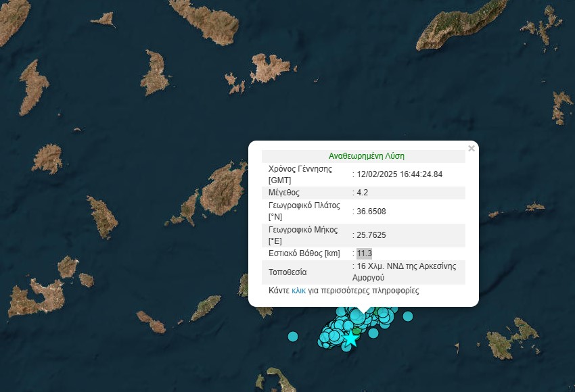The image size is (575, 392).
Task: Click the cyan star epicenter marker
Action: (350, 338)
